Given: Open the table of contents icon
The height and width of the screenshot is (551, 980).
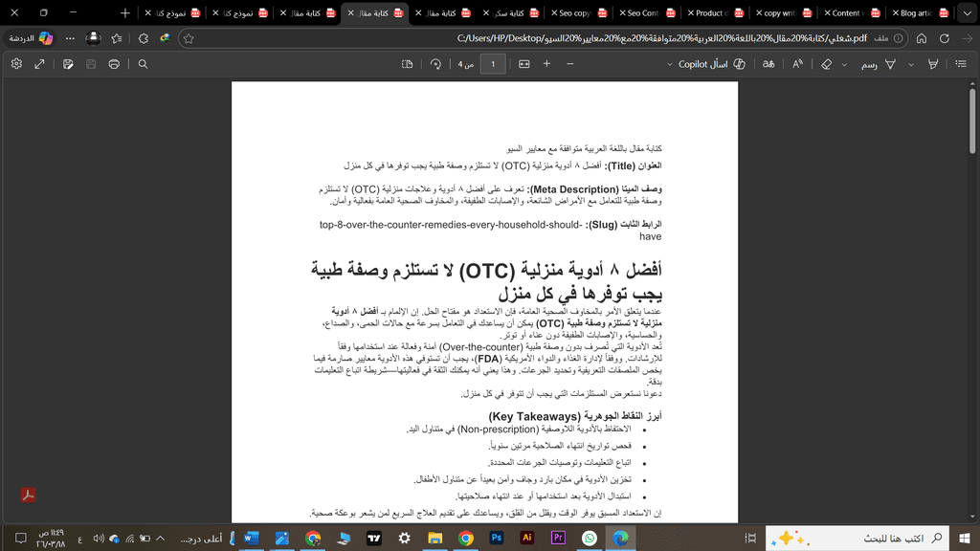Looking at the screenshot, I should coord(961,64).
